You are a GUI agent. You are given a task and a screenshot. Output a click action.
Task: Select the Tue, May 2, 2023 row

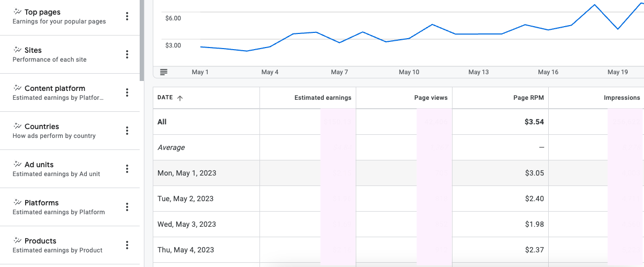coord(398,199)
